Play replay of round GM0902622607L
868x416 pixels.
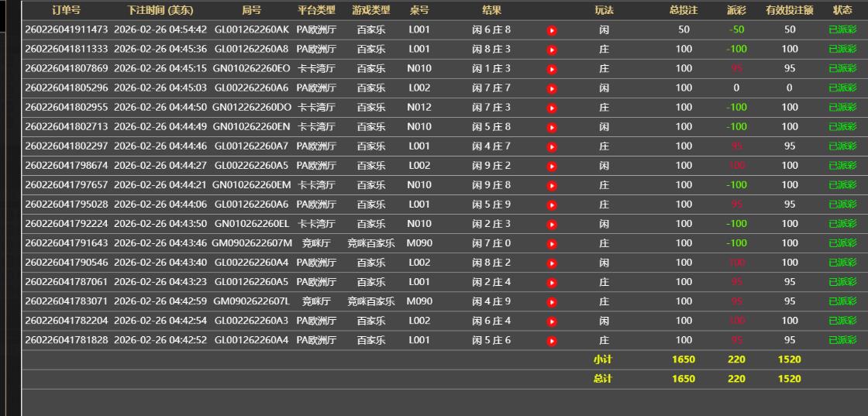point(552,301)
